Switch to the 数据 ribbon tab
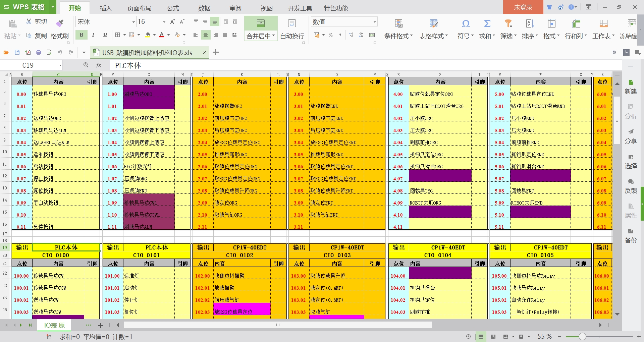Screen dimensions: 644x342 pos(204,8)
